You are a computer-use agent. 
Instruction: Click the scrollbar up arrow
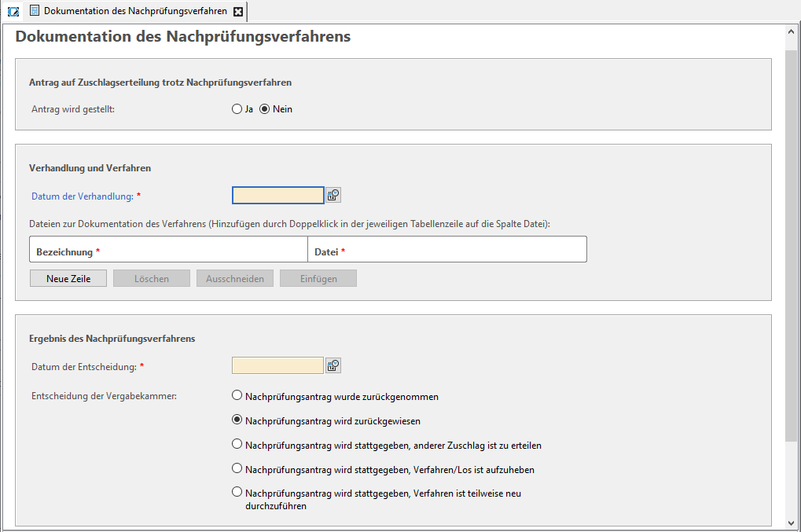pos(792,31)
